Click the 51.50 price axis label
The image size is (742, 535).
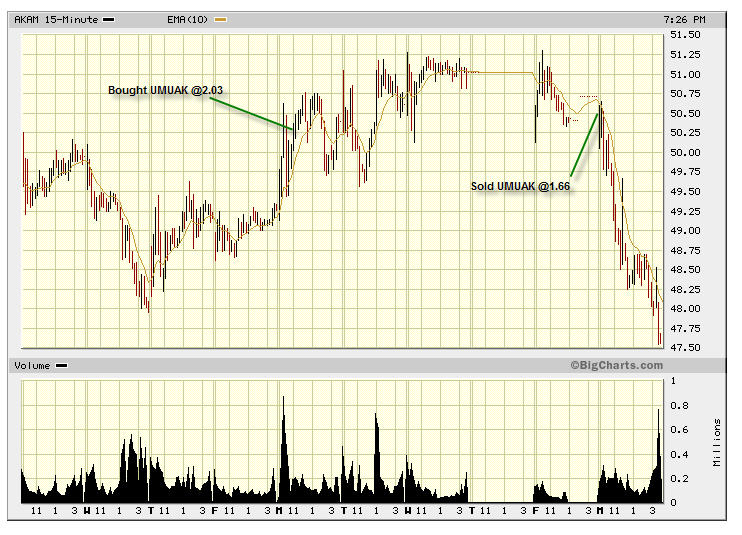[685, 35]
